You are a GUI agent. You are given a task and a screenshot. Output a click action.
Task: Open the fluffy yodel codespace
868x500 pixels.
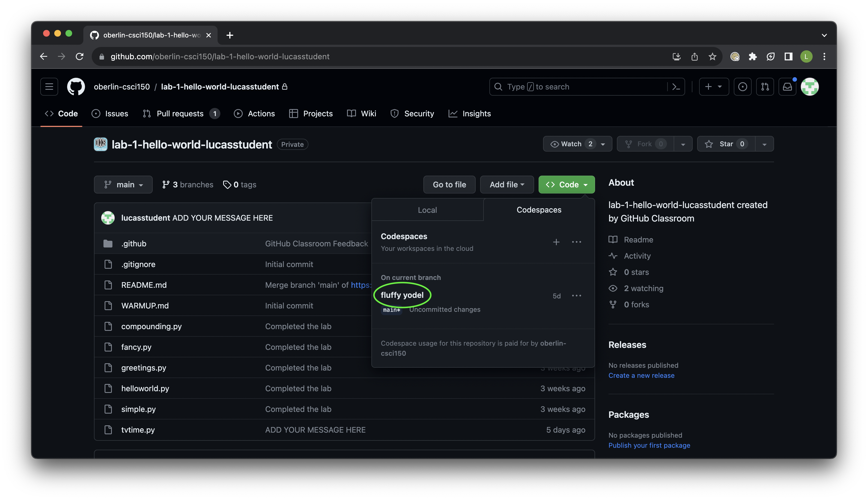[402, 295]
